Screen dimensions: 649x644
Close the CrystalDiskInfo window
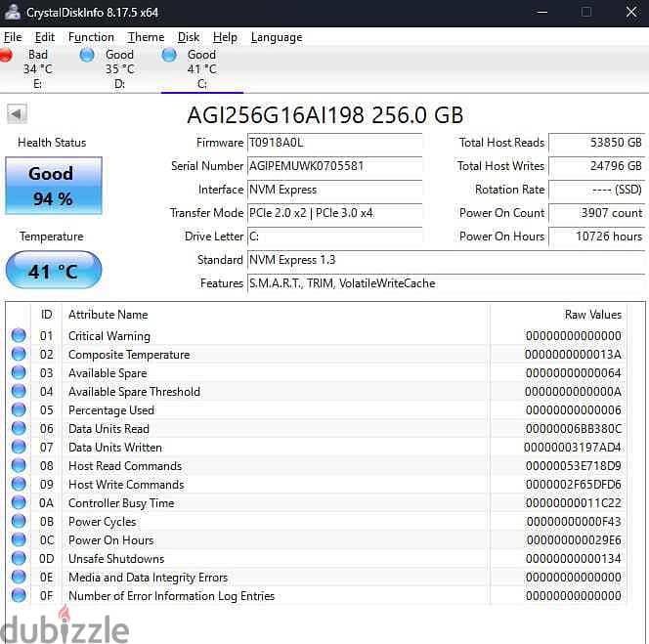tap(631, 12)
